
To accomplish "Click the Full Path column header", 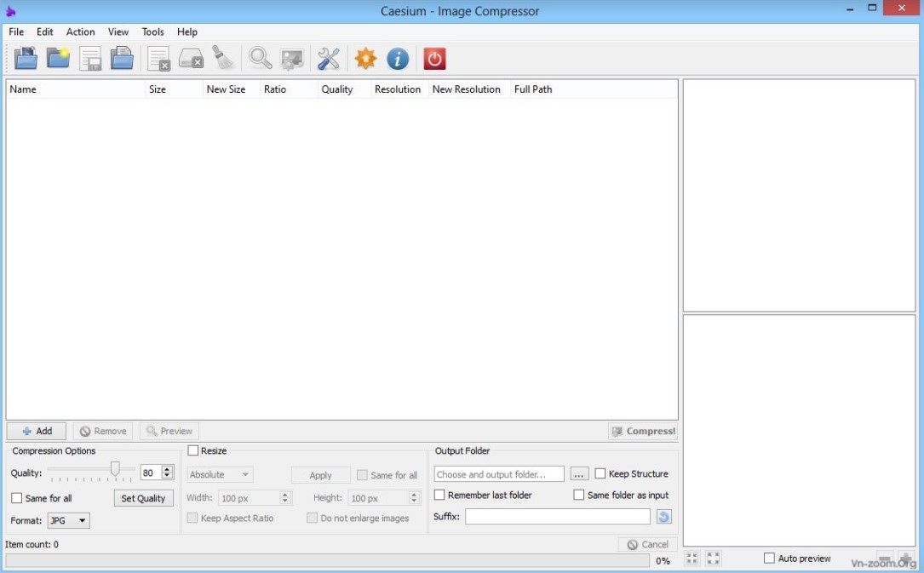I will pyautogui.click(x=594, y=89).
